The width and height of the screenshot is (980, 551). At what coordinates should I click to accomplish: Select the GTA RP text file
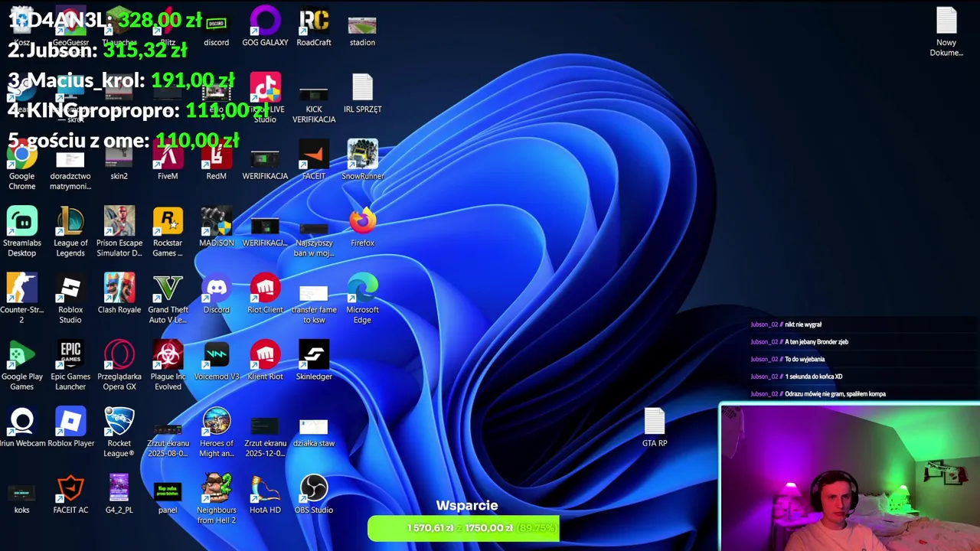655,427
